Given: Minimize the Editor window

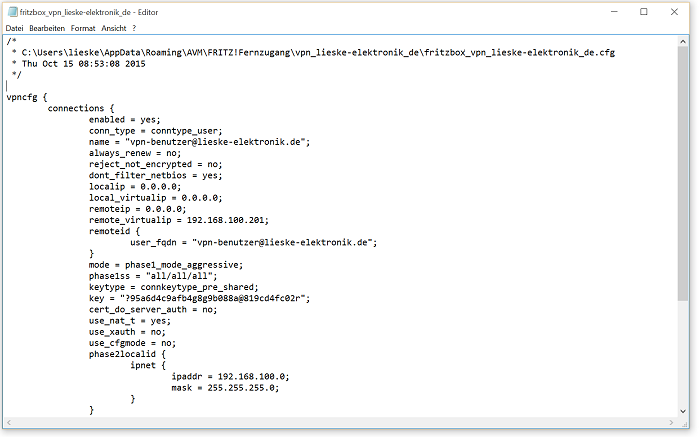Looking at the screenshot, I should click(616, 11).
